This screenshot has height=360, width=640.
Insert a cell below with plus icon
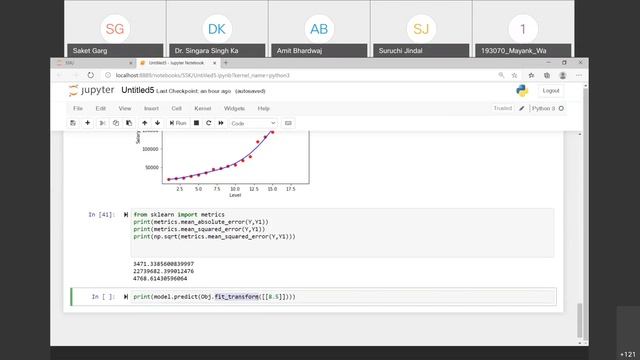tap(87, 123)
